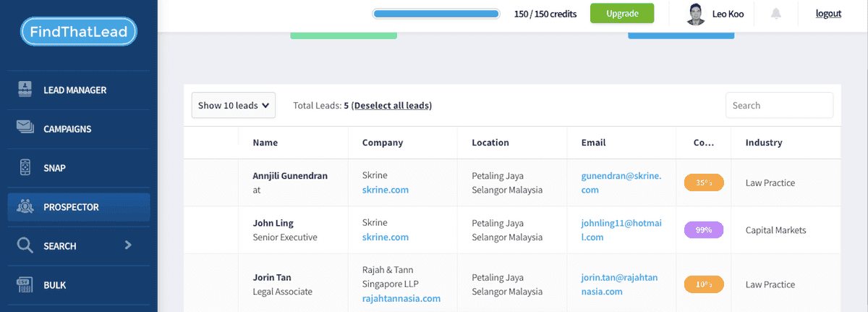This screenshot has width=868, height=312.
Task: Click the Search magnifying glass icon
Action: [x=25, y=246]
